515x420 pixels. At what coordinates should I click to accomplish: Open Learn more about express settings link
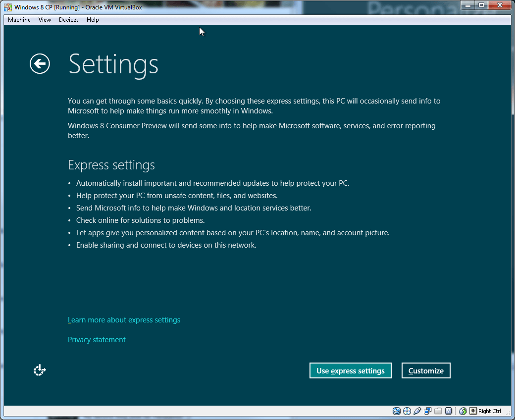124,320
